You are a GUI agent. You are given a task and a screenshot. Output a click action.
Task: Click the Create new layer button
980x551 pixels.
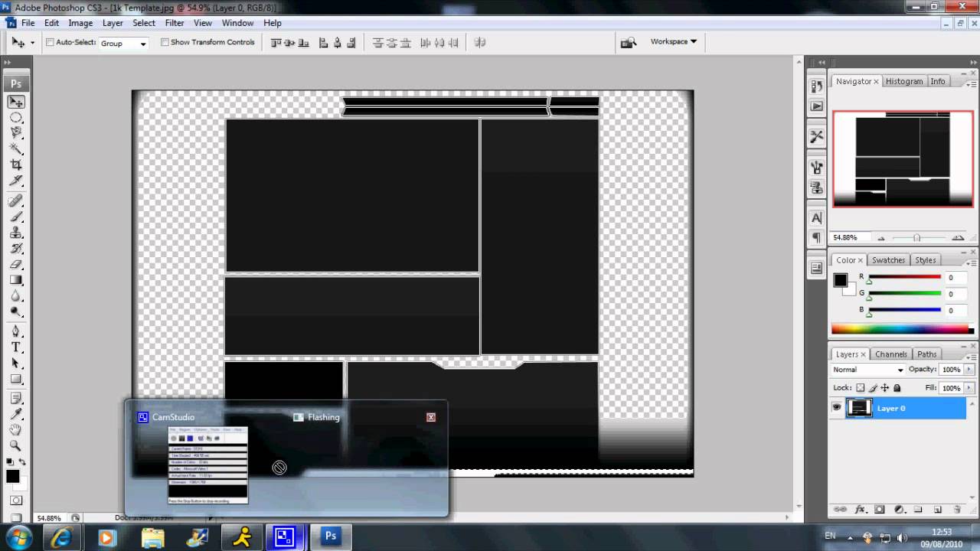tap(937, 510)
